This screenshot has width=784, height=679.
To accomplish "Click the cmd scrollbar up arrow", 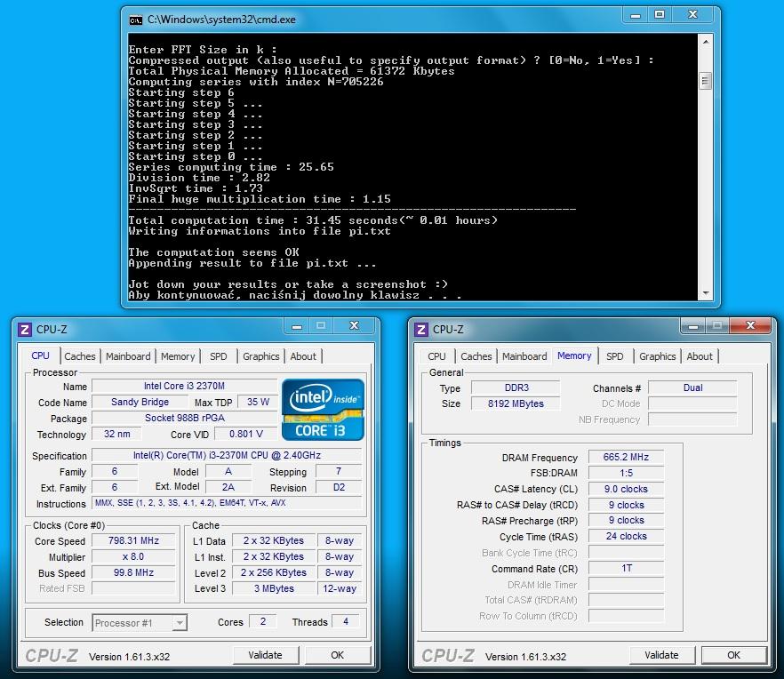I will click(706, 42).
